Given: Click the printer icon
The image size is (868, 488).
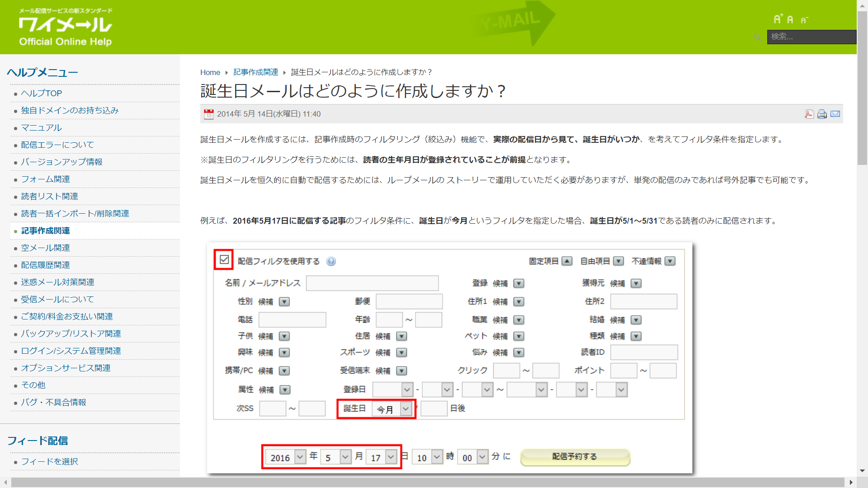Looking at the screenshot, I should click(822, 114).
